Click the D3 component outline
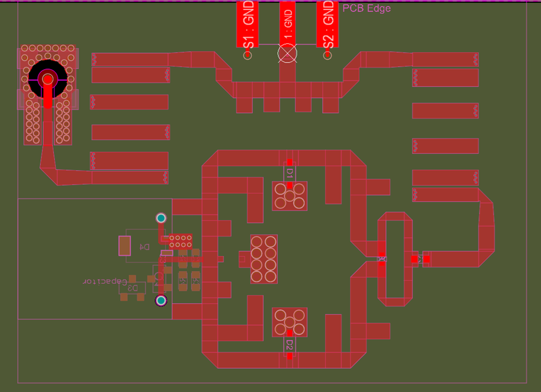 [x=132, y=288]
